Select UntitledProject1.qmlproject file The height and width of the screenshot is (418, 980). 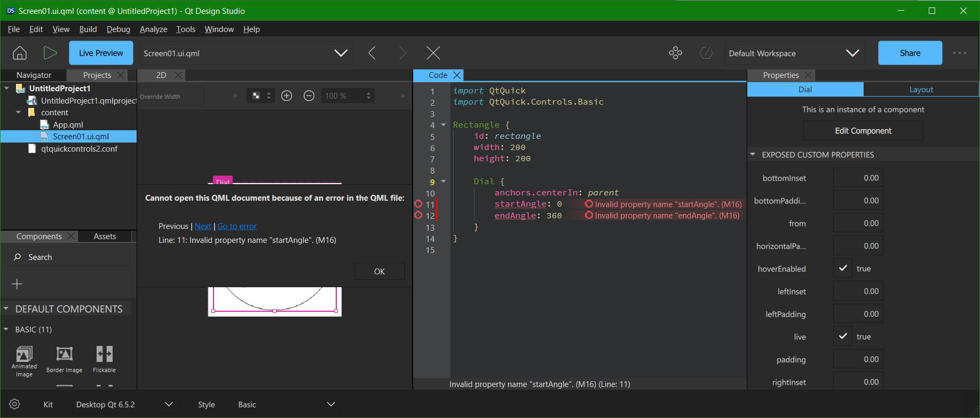[x=83, y=100]
